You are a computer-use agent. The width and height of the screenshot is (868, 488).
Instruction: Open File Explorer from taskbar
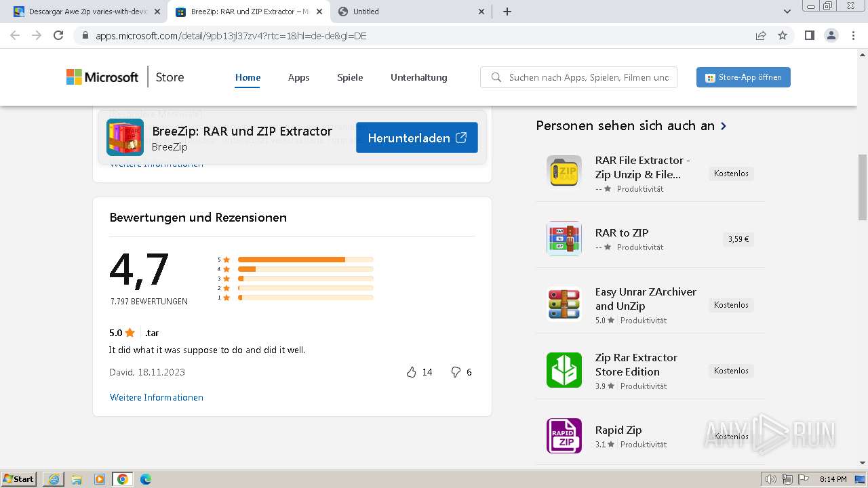click(x=77, y=479)
